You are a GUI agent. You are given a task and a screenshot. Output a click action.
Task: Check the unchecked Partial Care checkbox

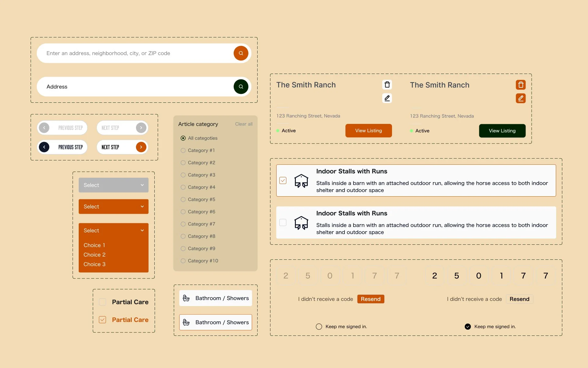click(x=102, y=302)
